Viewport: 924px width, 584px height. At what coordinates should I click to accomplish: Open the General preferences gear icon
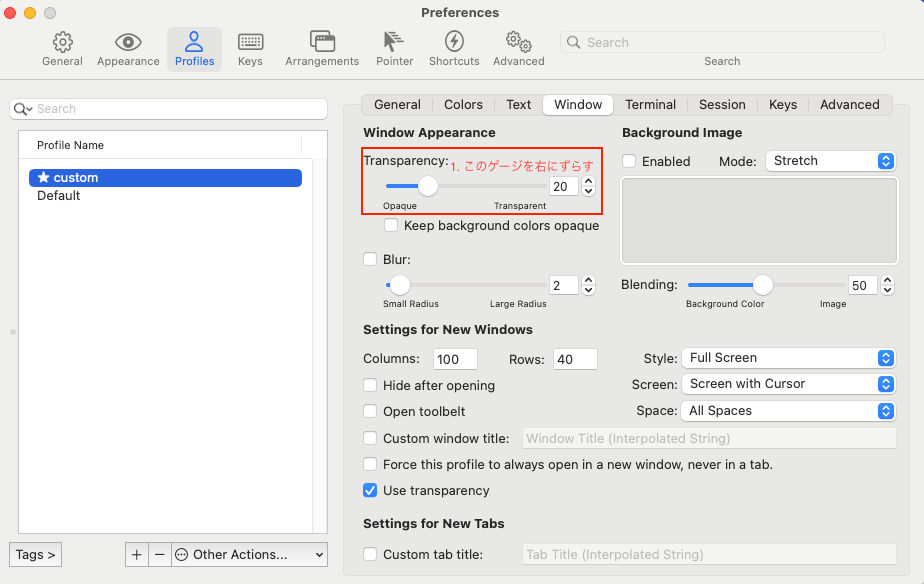(62, 42)
